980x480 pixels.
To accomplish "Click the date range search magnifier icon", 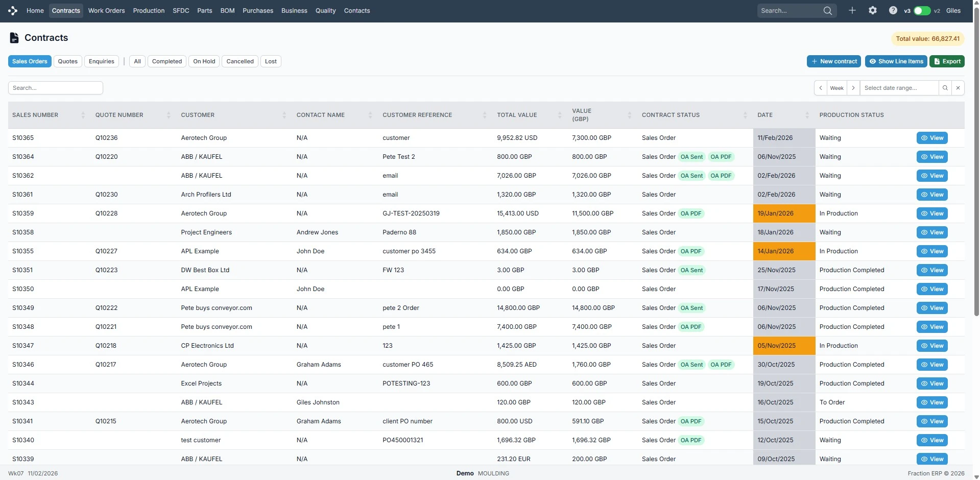I will pos(945,88).
